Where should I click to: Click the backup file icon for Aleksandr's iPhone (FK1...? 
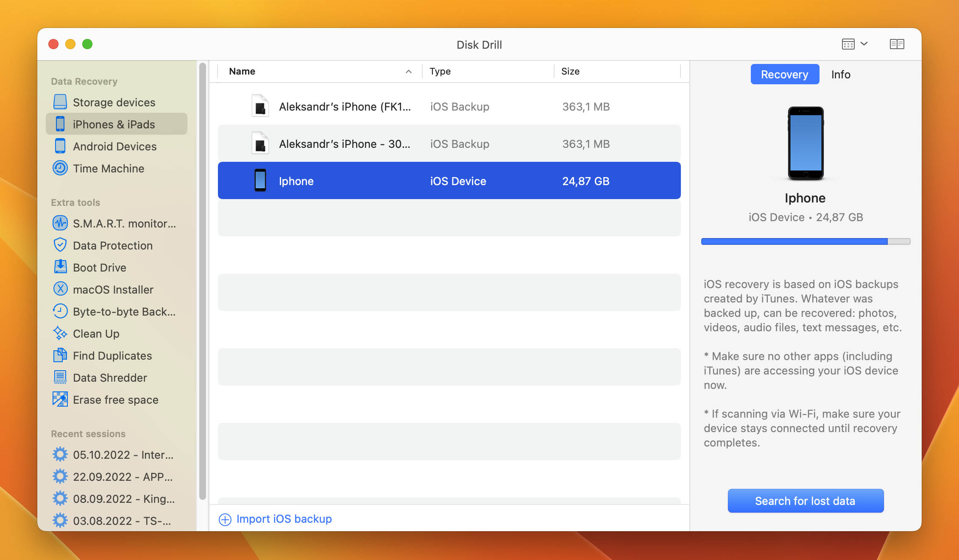(x=260, y=105)
